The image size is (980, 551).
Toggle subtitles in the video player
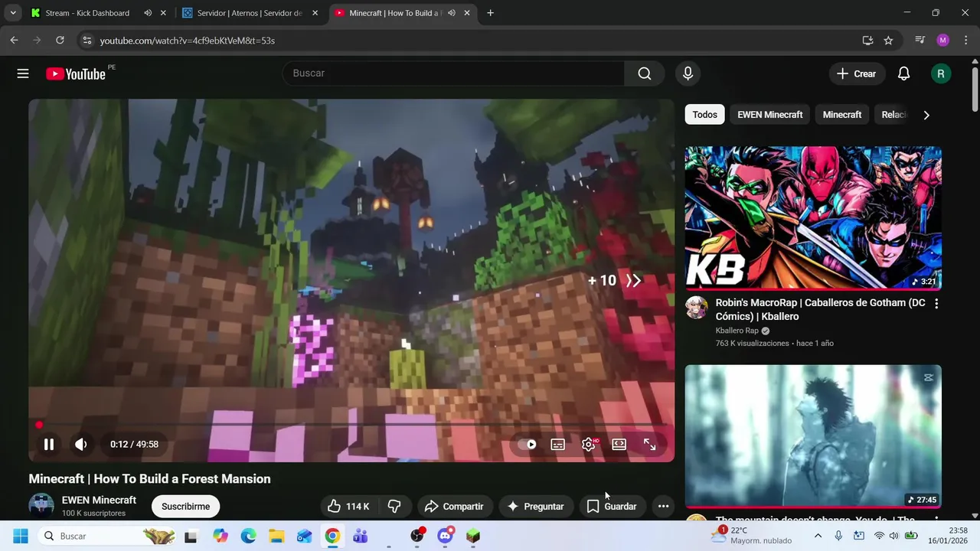558,444
